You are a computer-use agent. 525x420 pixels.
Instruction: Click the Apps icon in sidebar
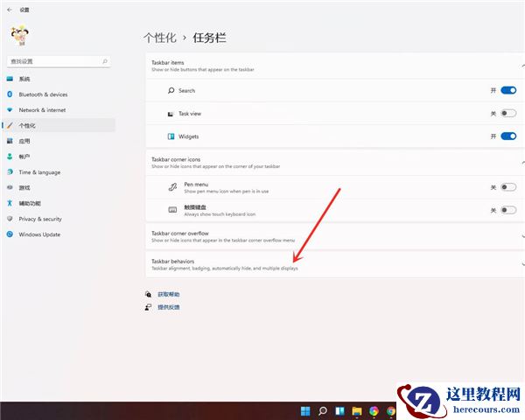click(x=10, y=141)
